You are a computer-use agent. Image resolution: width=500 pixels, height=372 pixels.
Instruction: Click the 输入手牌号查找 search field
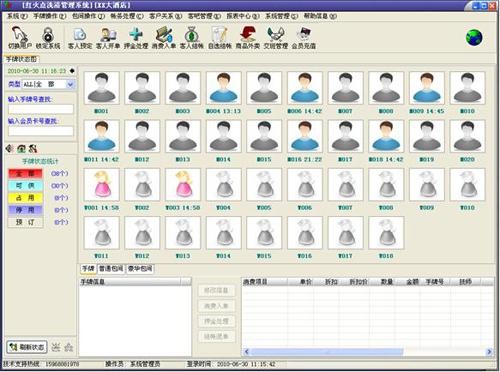click(x=41, y=109)
